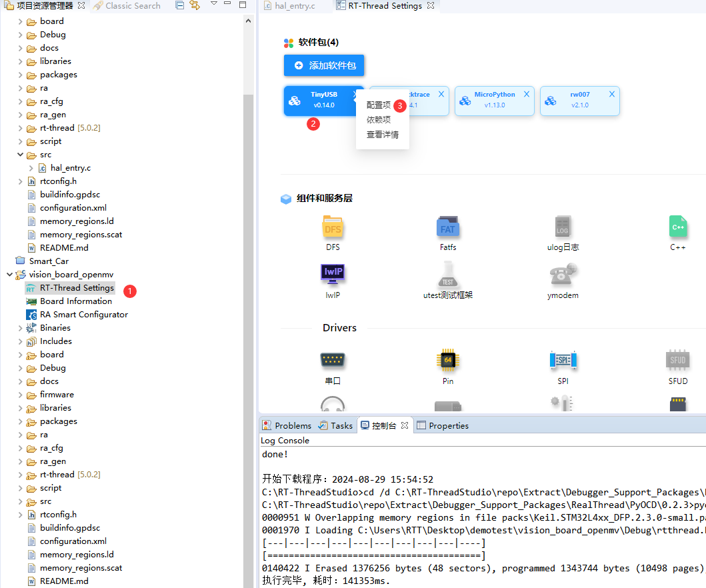Screen dimensions: 706x588
Task: Open the Fatfs component icon
Action: [447, 227]
